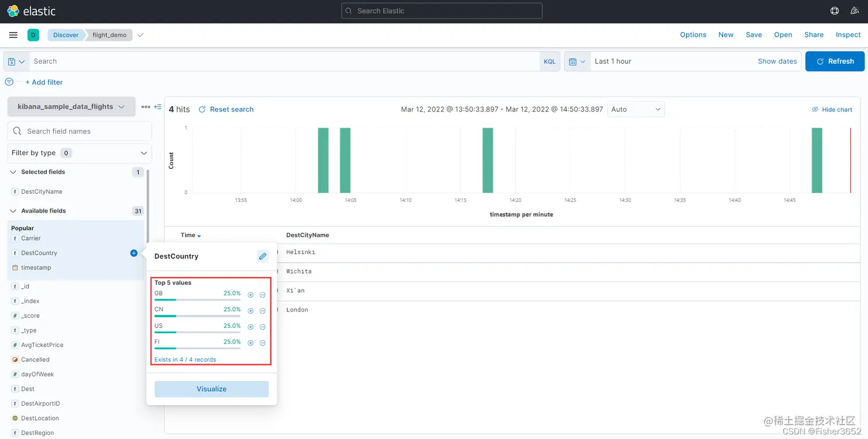Edit the DestCountry field pencil icon
Viewport: 868px width, 439px height.
(x=263, y=256)
